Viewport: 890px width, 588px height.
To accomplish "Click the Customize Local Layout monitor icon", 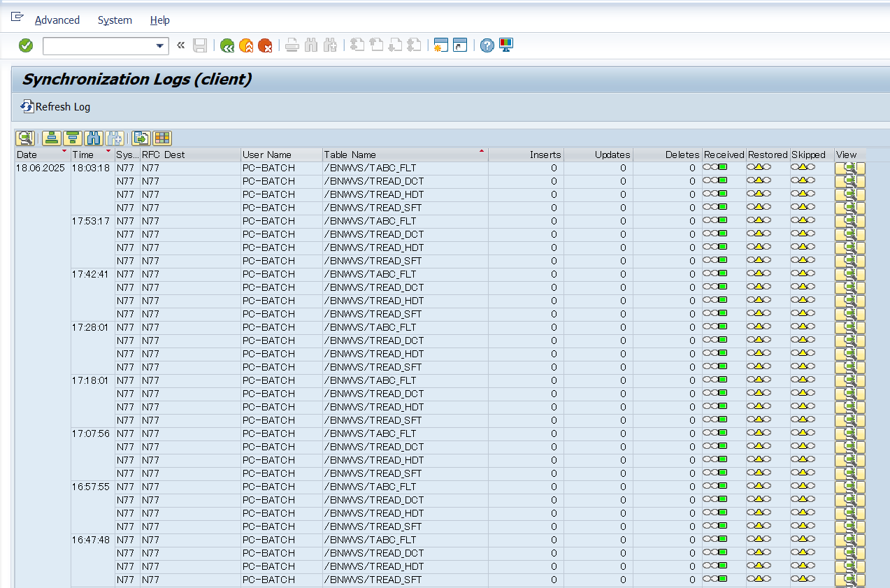I will point(506,45).
